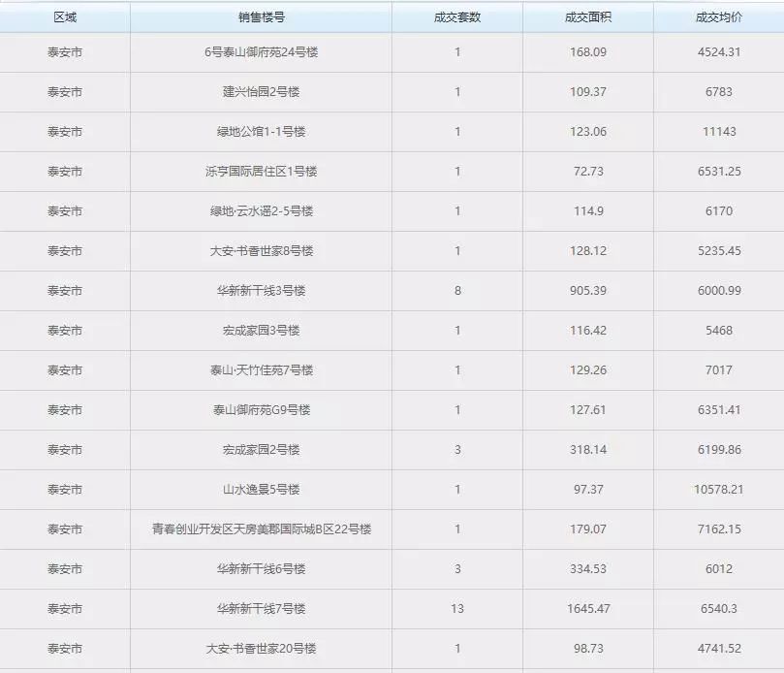Click area value 123.06
This screenshot has width=784, height=673.
[x=588, y=132]
